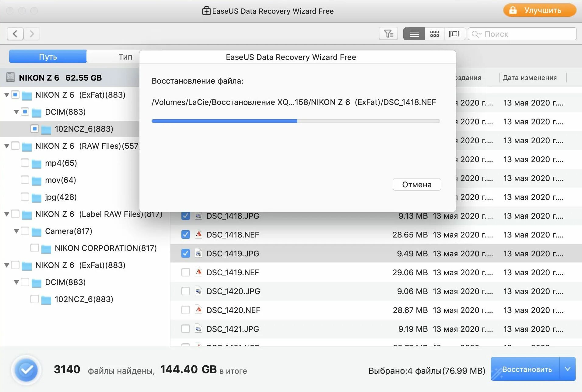
Task: Collapse the last DCIM(883) node
Action: coord(16,282)
